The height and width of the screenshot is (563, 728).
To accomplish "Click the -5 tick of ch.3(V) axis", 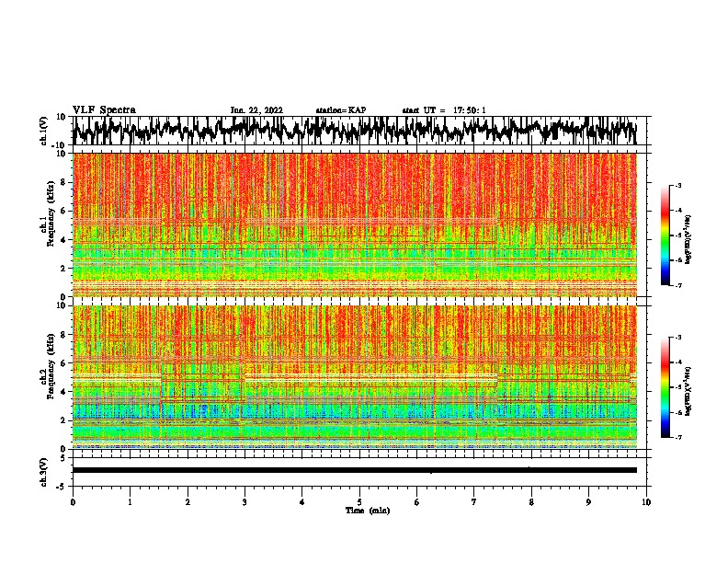I will pyautogui.click(x=63, y=487).
